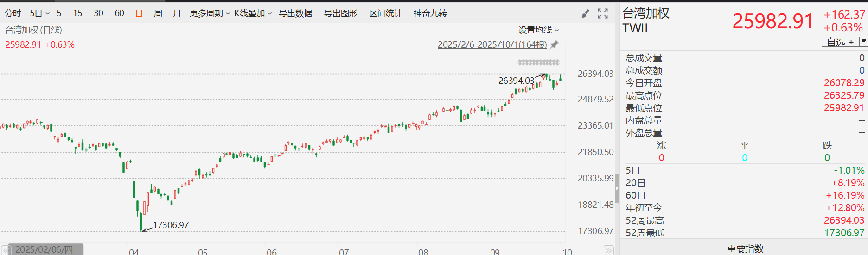Expand chart to fullscreen view
Image resolution: width=868 pixels, height=255 pixels.
tap(602, 14)
